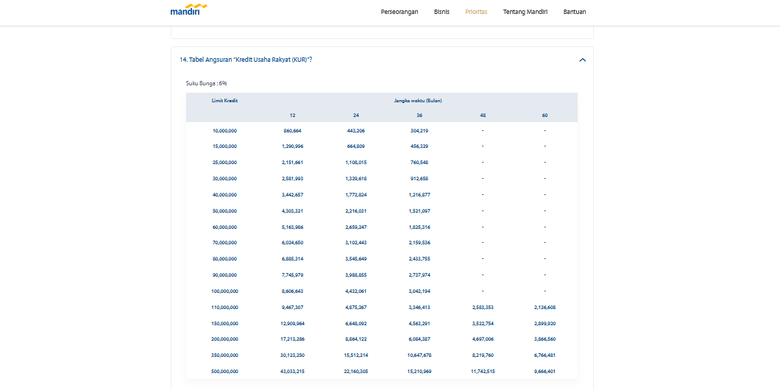Viewport: 780px width, 390px height.
Task: Click the 24-month installment 15,512,214
Action: pos(356,355)
